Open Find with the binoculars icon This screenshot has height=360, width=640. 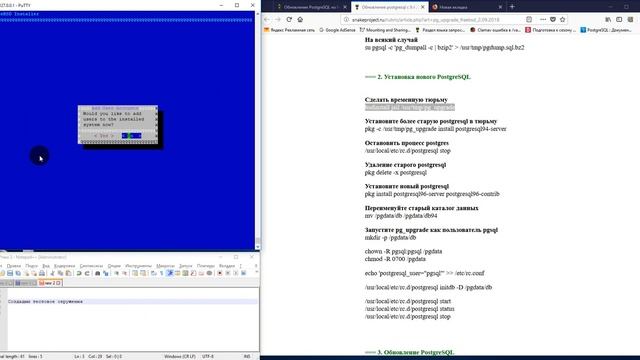click(98, 273)
